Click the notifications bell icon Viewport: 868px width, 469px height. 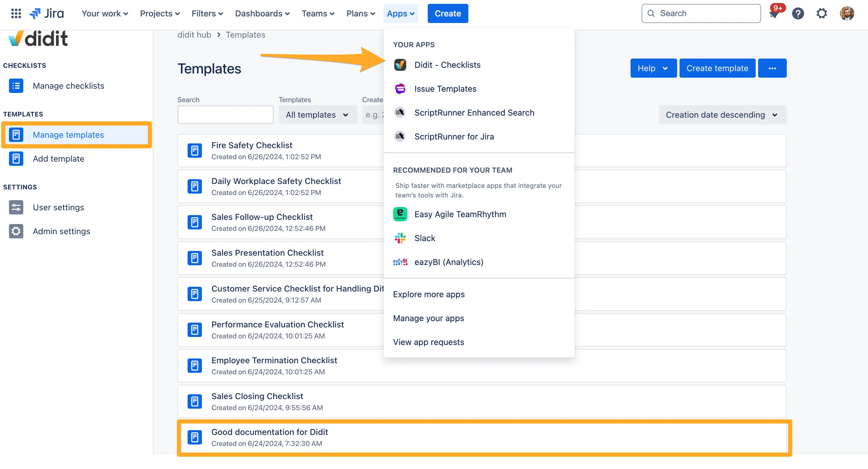click(x=774, y=14)
